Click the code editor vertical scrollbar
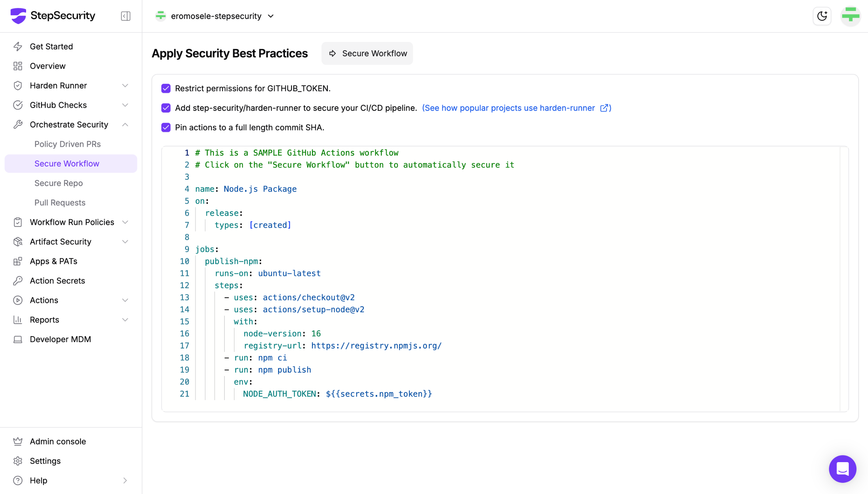The width and height of the screenshot is (868, 494). [844, 278]
